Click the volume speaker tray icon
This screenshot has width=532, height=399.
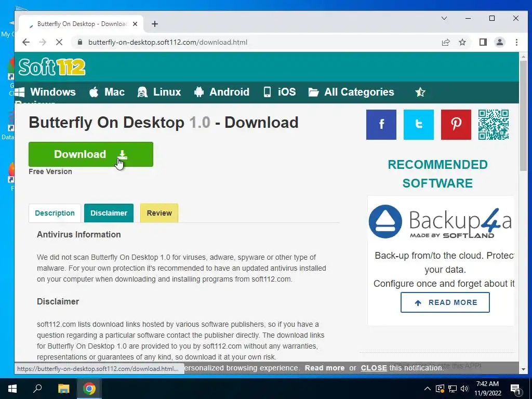(x=464, y=389)
